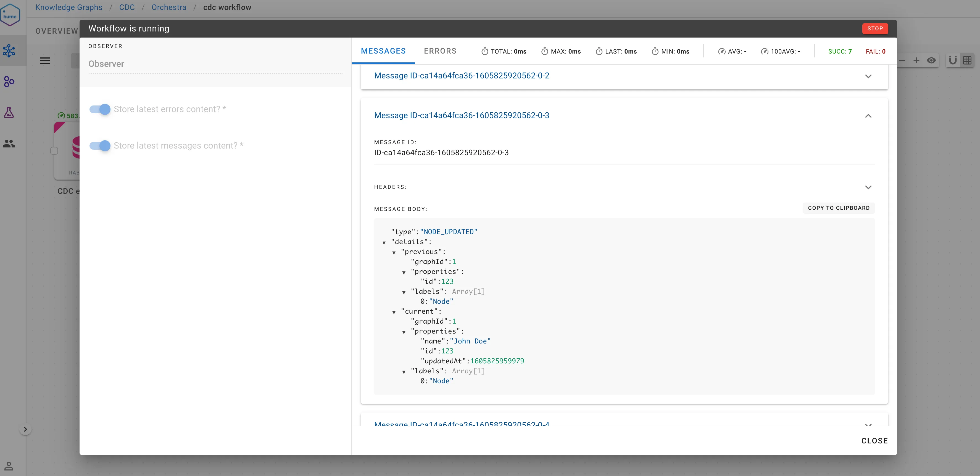Switch to the ERRORS tab
This screenshot has height=476, width=980.
440,51
